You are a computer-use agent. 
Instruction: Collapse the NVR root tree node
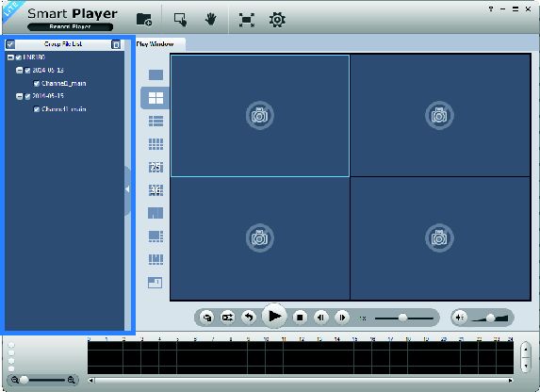10,57
